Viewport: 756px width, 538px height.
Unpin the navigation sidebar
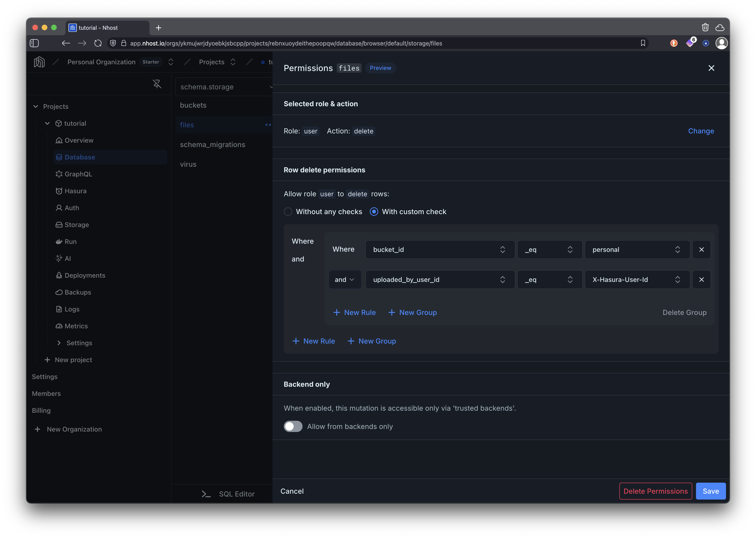click(x=157, y=84)
